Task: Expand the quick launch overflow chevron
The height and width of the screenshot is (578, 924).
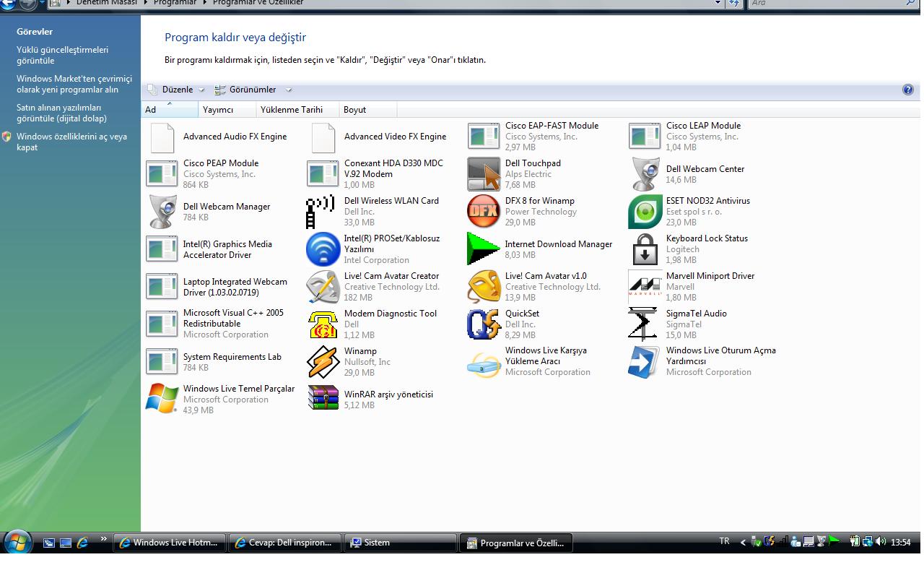Action: [103, 539]
